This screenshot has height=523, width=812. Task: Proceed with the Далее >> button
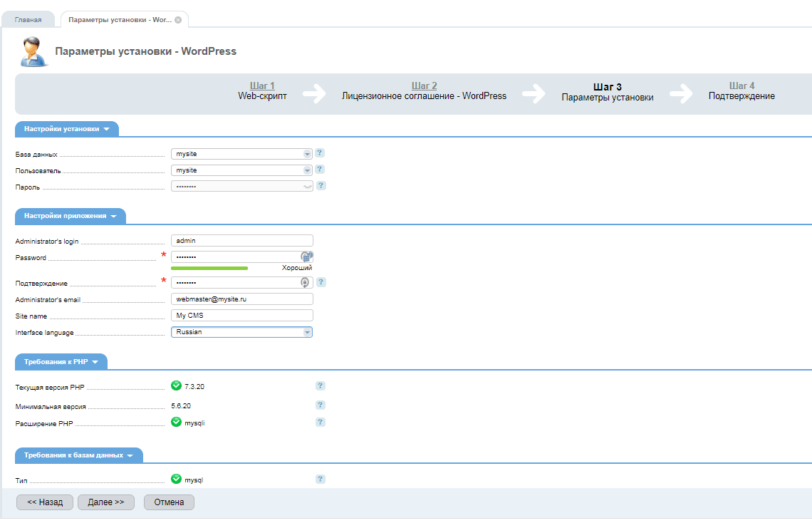pos(106,502)
